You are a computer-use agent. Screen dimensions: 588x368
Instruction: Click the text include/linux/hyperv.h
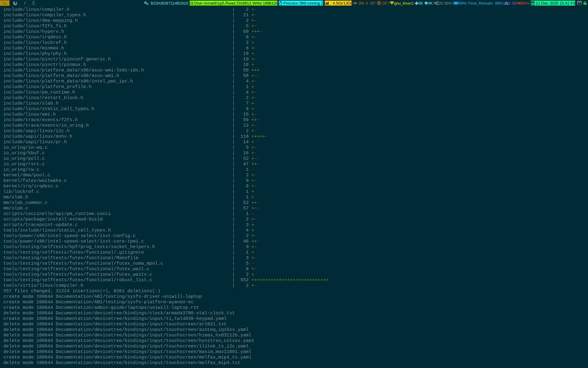click(34, 31)
